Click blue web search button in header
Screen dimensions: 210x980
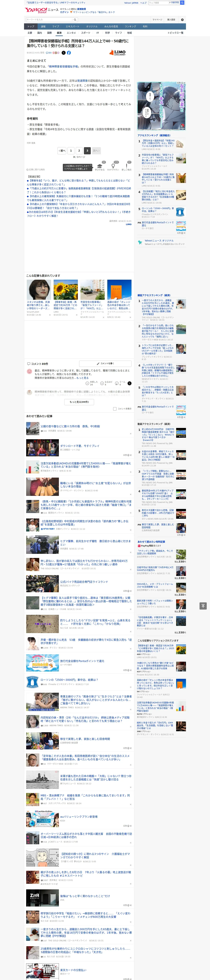(x=182, y=3)
